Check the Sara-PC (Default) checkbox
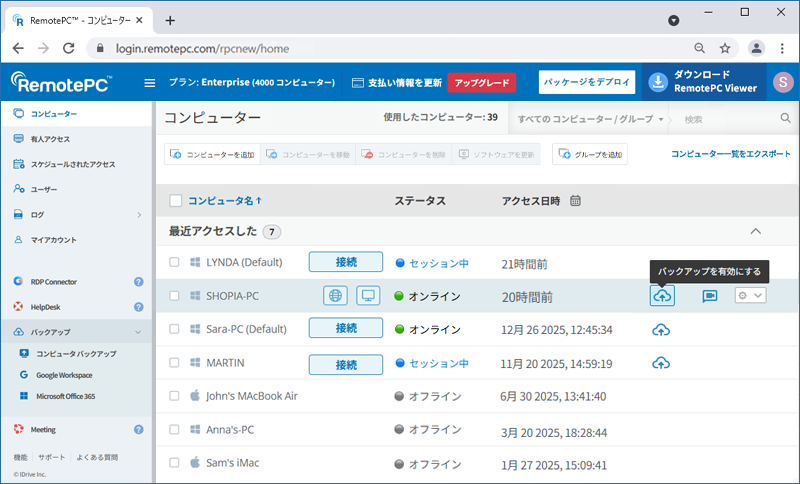This screenshot has height=484, width=800. (174, 329)
